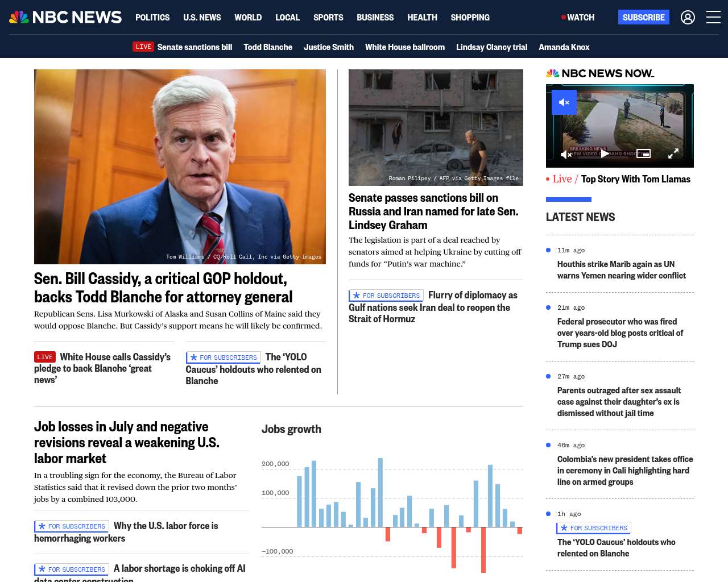Open the damaged building photo
This screenshot has width=728, height=582.
436,127
